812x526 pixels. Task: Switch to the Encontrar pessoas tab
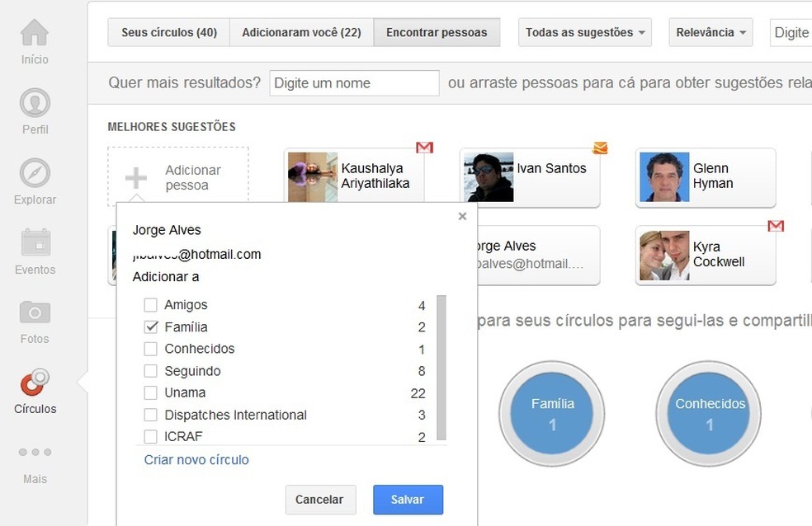point(436,32)
